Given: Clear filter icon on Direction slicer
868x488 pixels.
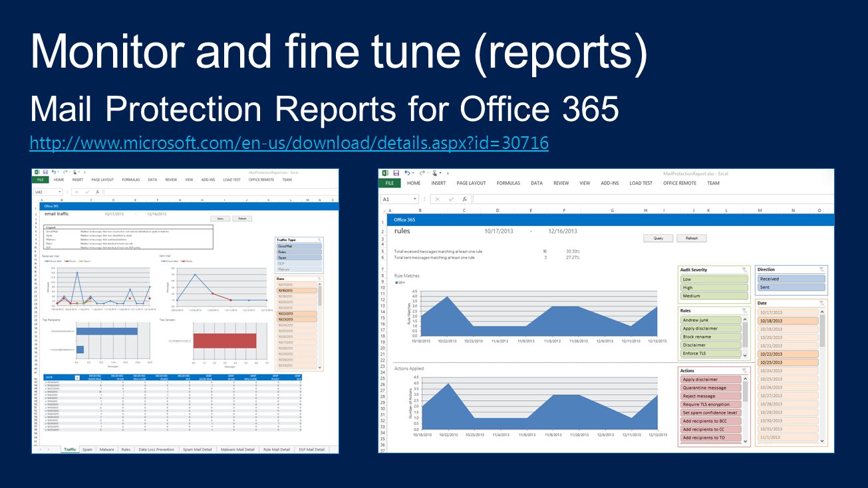Looking at the screenshot, I should 821,269.
